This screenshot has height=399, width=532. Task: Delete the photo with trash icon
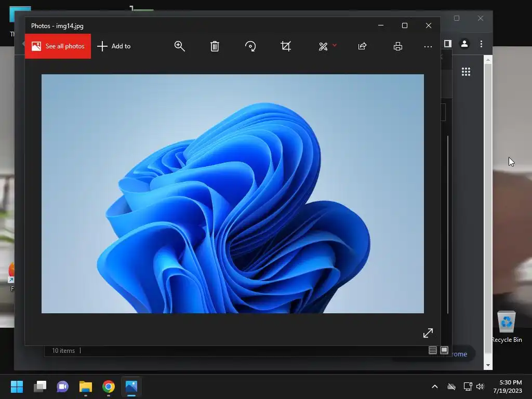coord(215,46)
